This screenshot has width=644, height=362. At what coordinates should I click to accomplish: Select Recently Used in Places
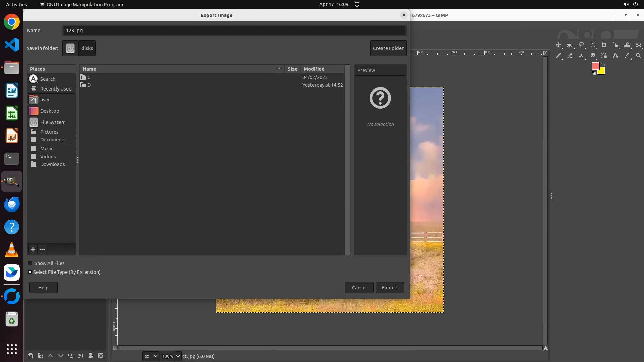(x=56, y=89)
